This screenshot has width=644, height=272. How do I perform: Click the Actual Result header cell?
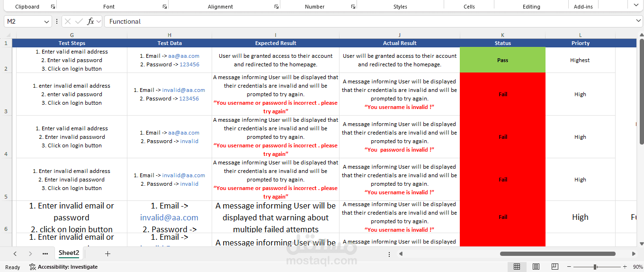click(400, 43)
